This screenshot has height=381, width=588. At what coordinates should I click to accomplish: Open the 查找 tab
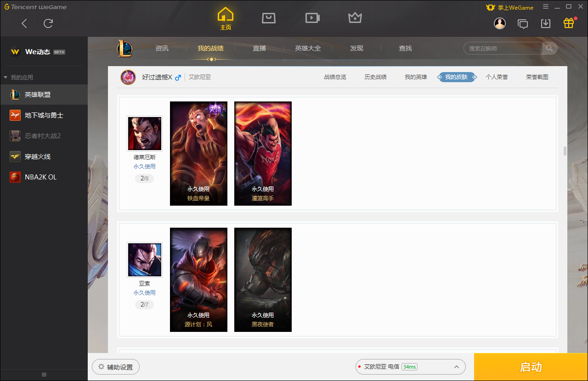405,48
